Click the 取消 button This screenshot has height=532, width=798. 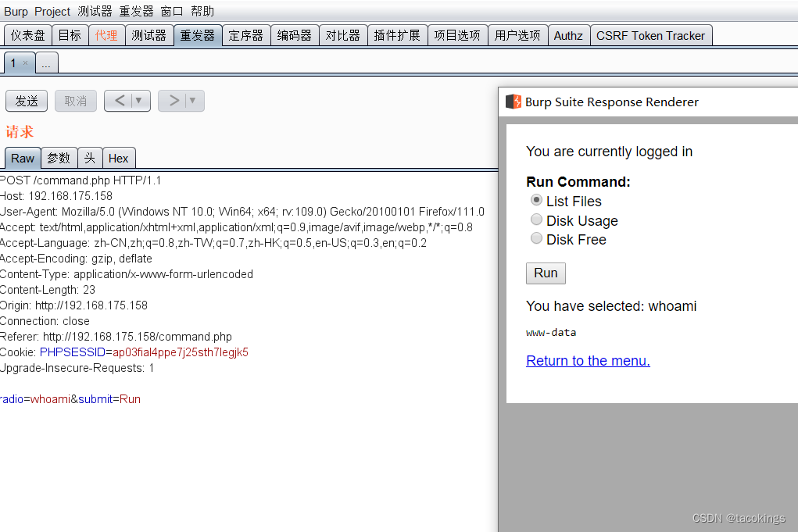pos(75,101)
